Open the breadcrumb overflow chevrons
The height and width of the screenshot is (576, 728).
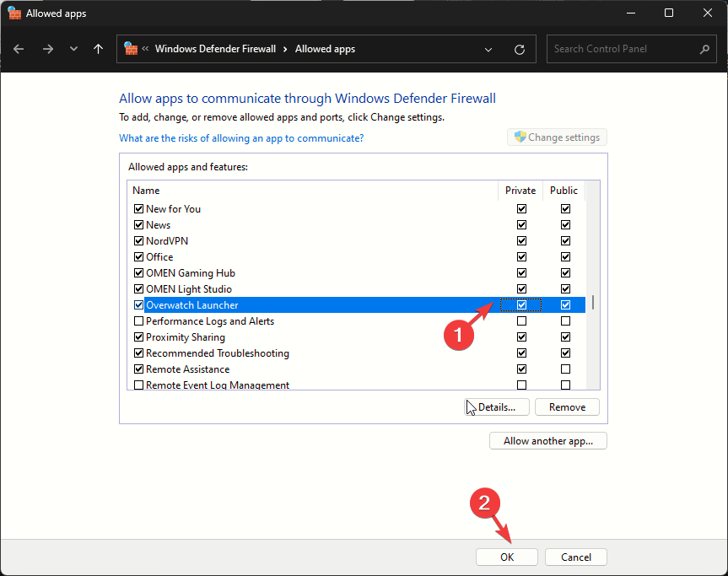(x=145, y=48)
